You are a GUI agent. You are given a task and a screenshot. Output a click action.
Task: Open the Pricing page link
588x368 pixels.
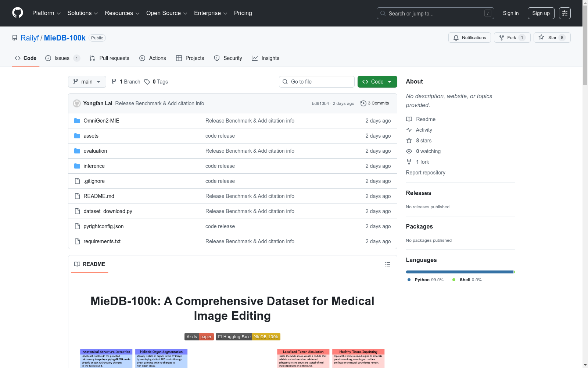(243, 13)
